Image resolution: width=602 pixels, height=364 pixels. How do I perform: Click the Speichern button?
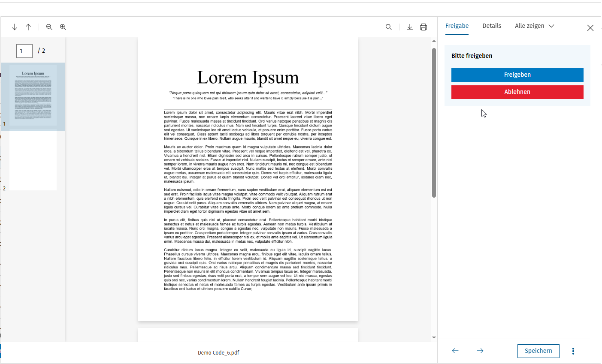coord(538,351)
